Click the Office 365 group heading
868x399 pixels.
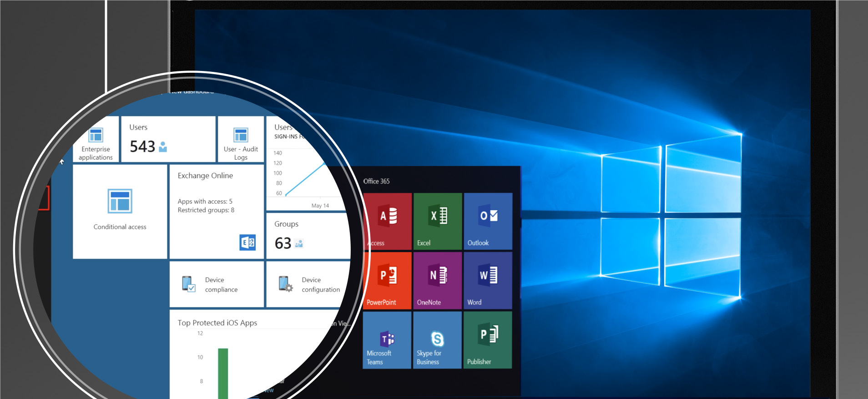(x=376, y=181)
